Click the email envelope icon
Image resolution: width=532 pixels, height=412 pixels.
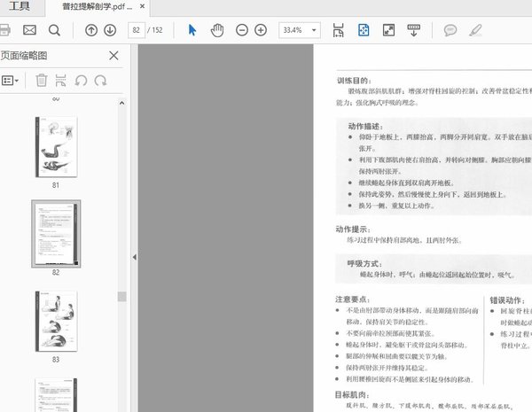click(29, 30)
